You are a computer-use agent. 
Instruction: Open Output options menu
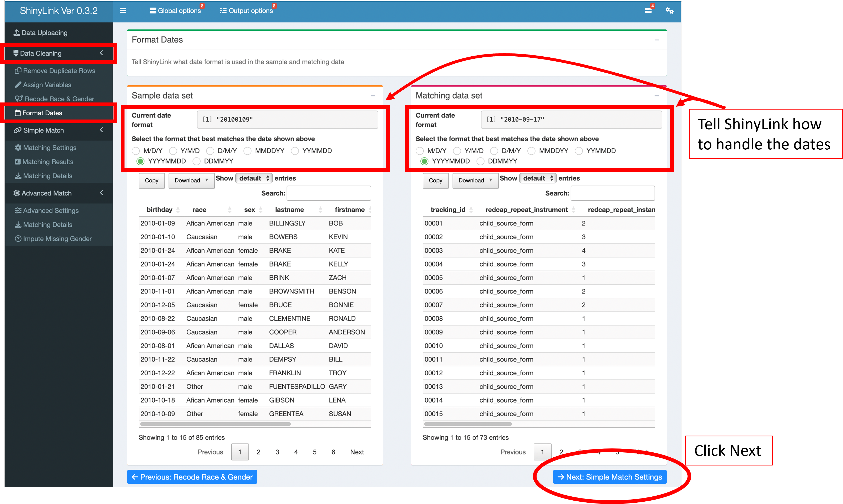click(247, 10)
